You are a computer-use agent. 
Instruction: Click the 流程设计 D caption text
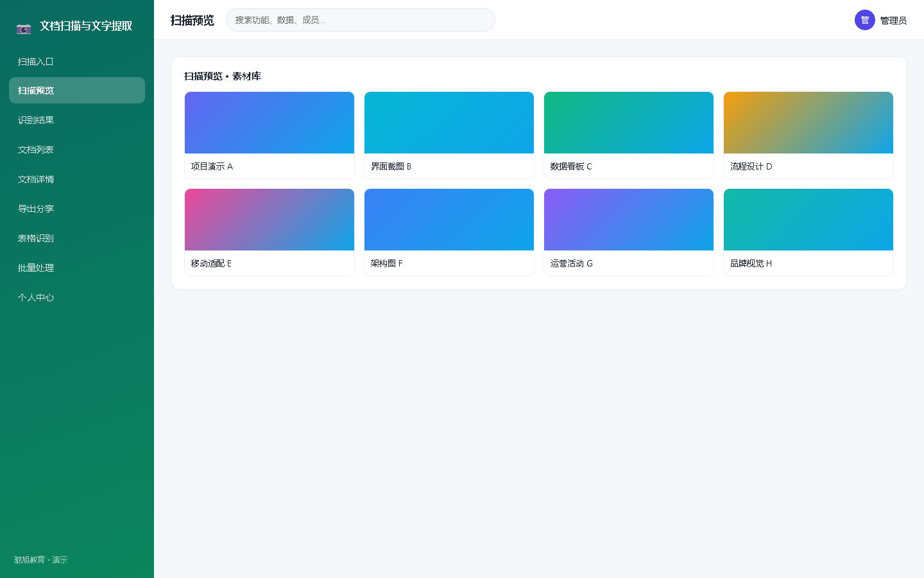[x=751, y=166]
